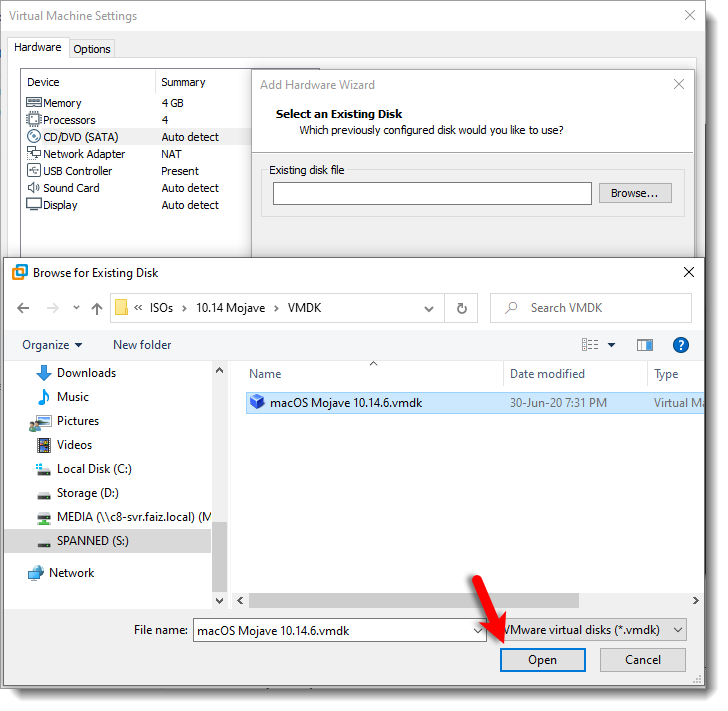Click the NAT summary for Network Adapter

(171, 154)
